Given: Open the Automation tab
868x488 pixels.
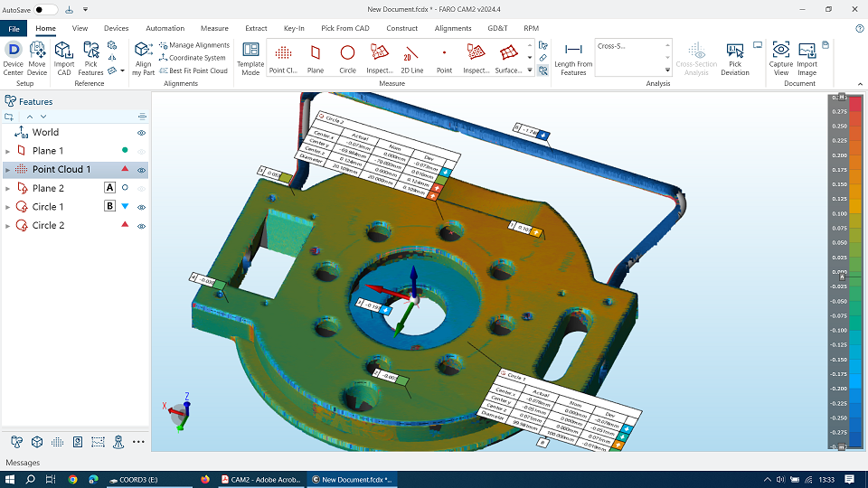Looking at the screenshot, I should click(165, 28).
